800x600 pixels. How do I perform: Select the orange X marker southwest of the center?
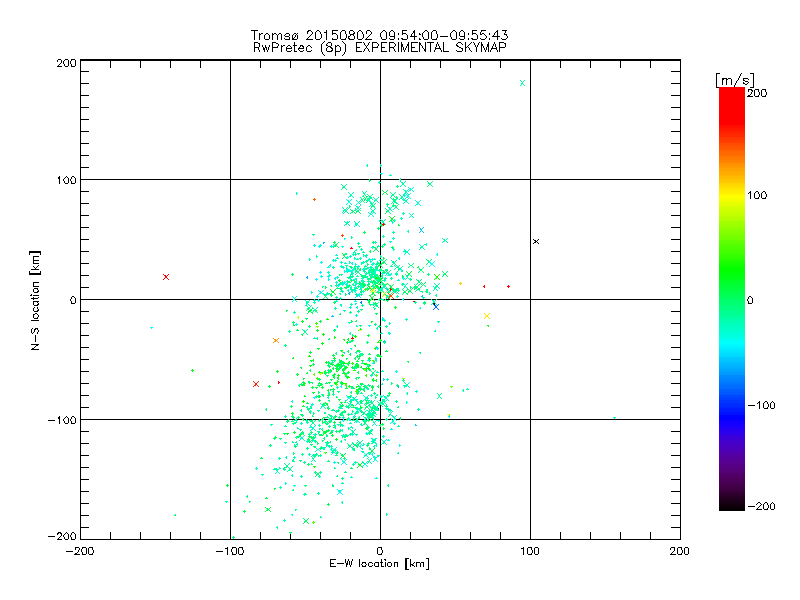(x=276, y=340)
